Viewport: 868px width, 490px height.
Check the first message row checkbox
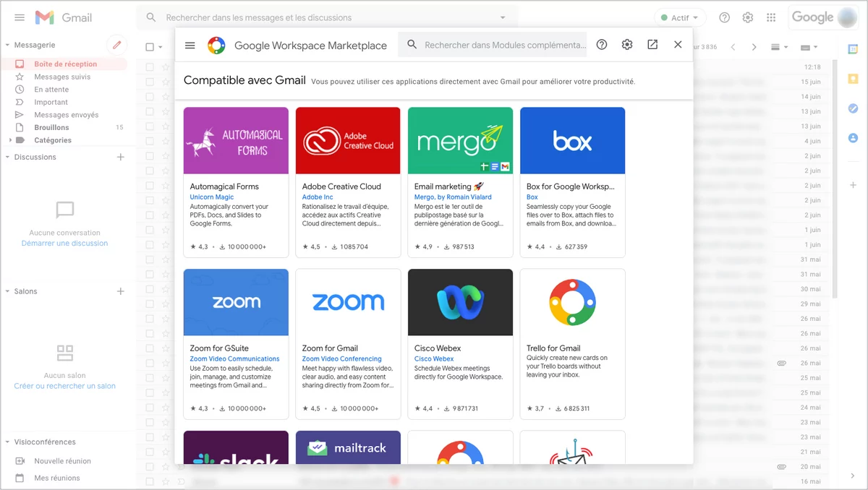point(150,67)
